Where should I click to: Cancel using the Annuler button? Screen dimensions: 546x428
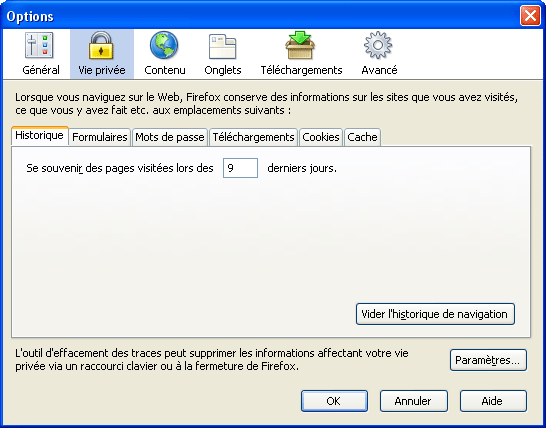(414, 401)
